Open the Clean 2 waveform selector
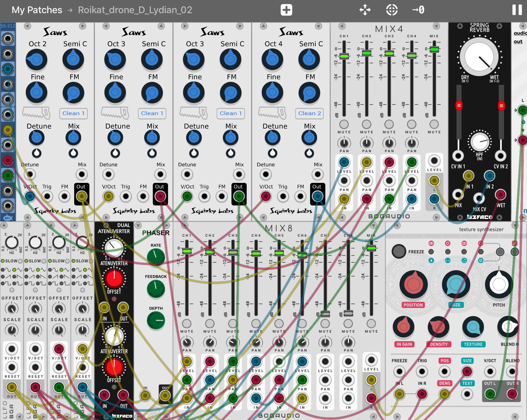 [309, 113]
